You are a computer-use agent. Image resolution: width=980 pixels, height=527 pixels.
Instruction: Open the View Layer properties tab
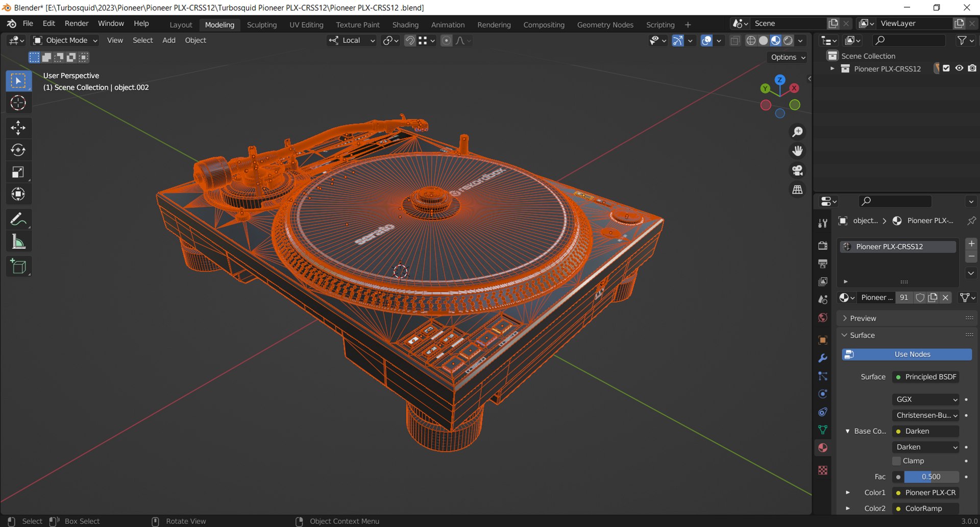(x=823, y=281)
